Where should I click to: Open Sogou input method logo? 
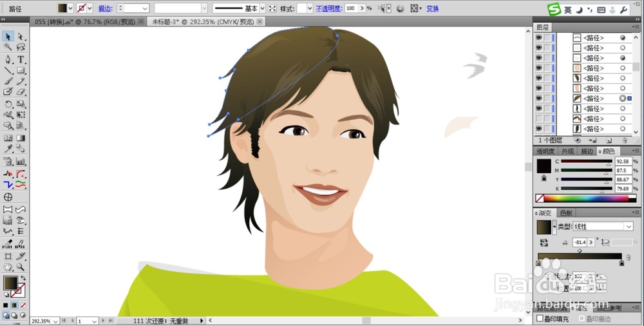554,10
